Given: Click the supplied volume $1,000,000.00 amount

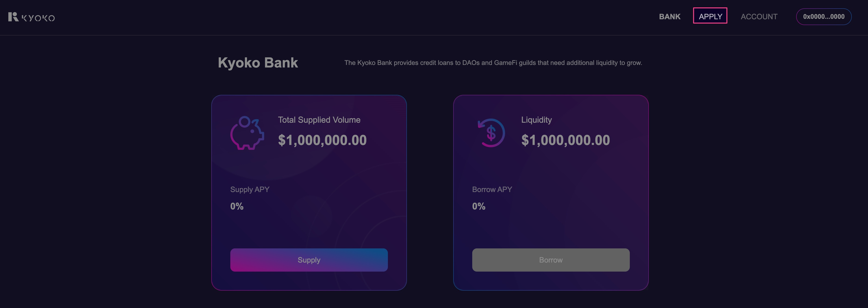Looking at the screenshot, I should (322, 140).
